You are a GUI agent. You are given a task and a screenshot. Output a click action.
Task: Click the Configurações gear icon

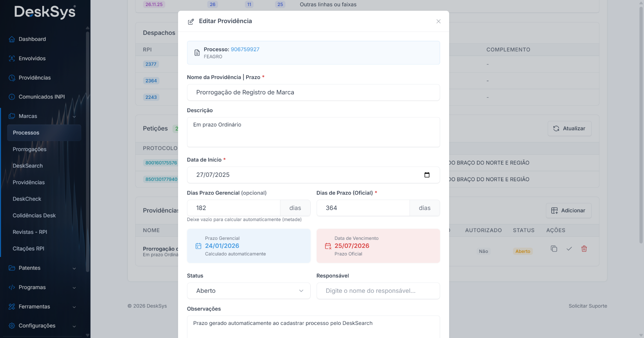click(x=12, y=326)
